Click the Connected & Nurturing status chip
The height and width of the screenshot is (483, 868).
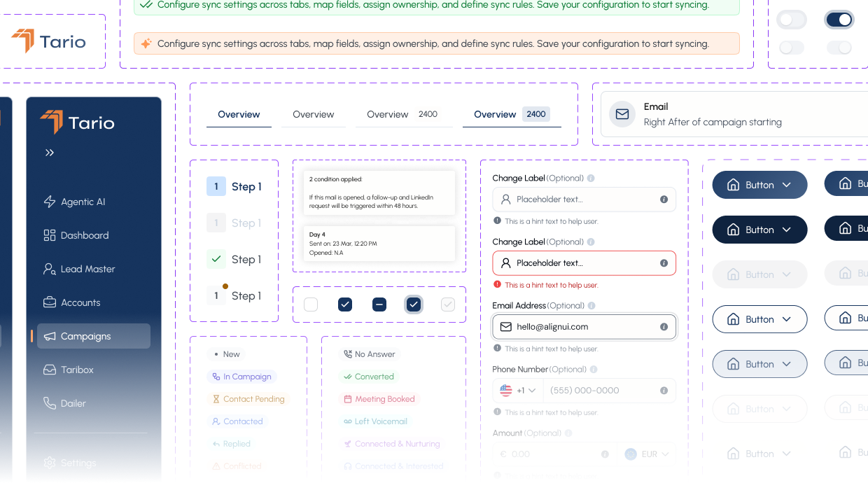(x=392, y=444)
